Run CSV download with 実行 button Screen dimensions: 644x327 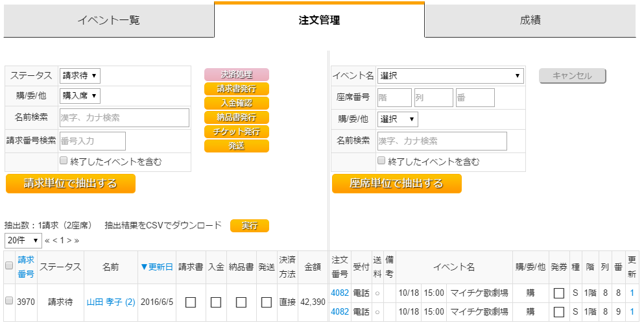[250, 226]
